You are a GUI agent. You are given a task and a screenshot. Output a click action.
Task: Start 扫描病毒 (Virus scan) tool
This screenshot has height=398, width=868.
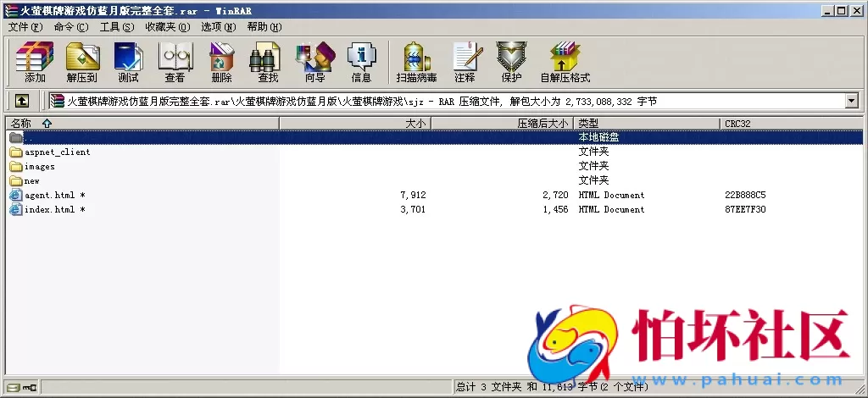click(x=416, y=61)
